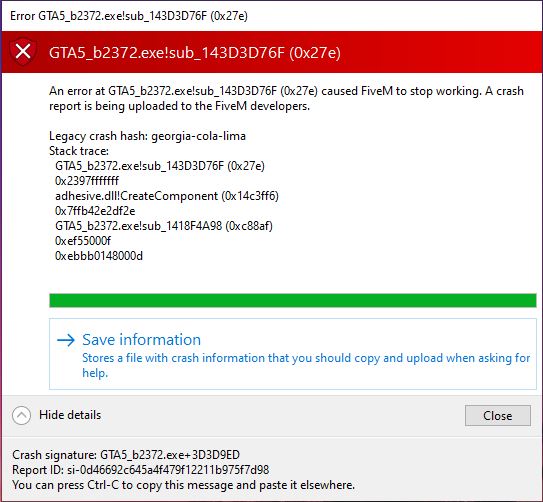The height and width of the screenshot is (502, 543).
Task: Choose the Save information command link
Action: coord(293,354)
